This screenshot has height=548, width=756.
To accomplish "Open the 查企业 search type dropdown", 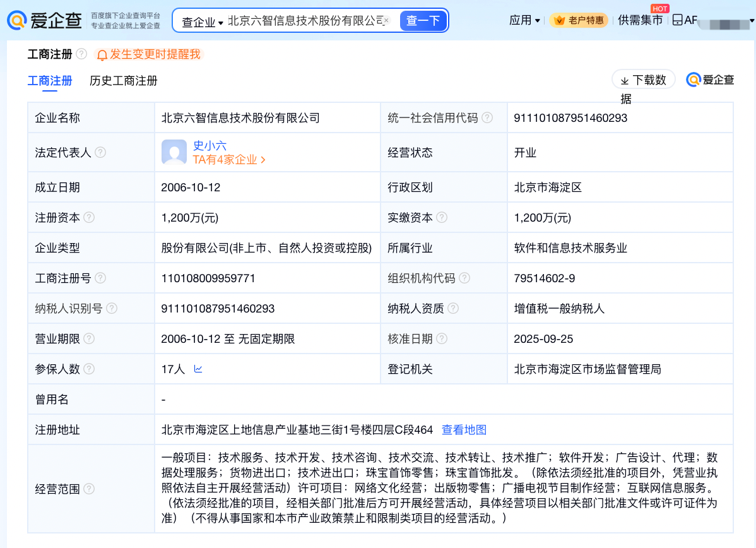I will 202,21.
